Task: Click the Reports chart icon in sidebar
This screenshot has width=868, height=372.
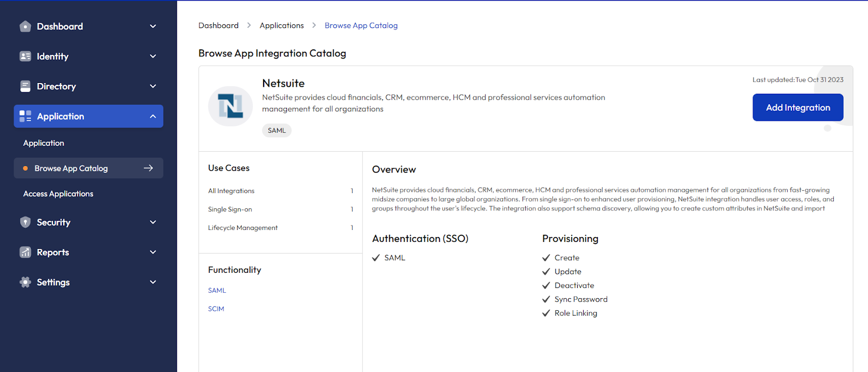Action: (x=25, y=252)
